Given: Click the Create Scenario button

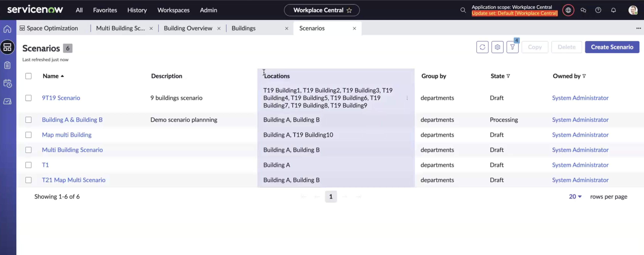Looking at the screenshot, I should click(612, 47).
